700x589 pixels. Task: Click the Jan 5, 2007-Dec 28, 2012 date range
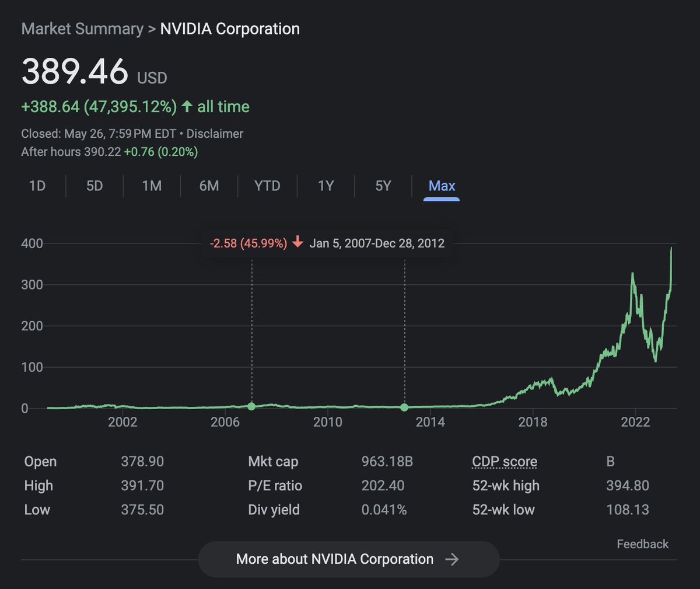tap(377, 243)
